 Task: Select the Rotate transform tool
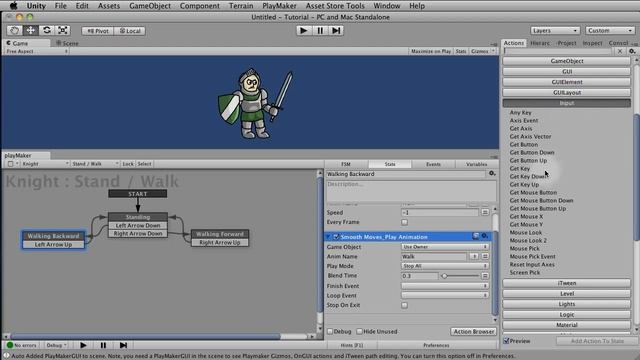point(47,31)
